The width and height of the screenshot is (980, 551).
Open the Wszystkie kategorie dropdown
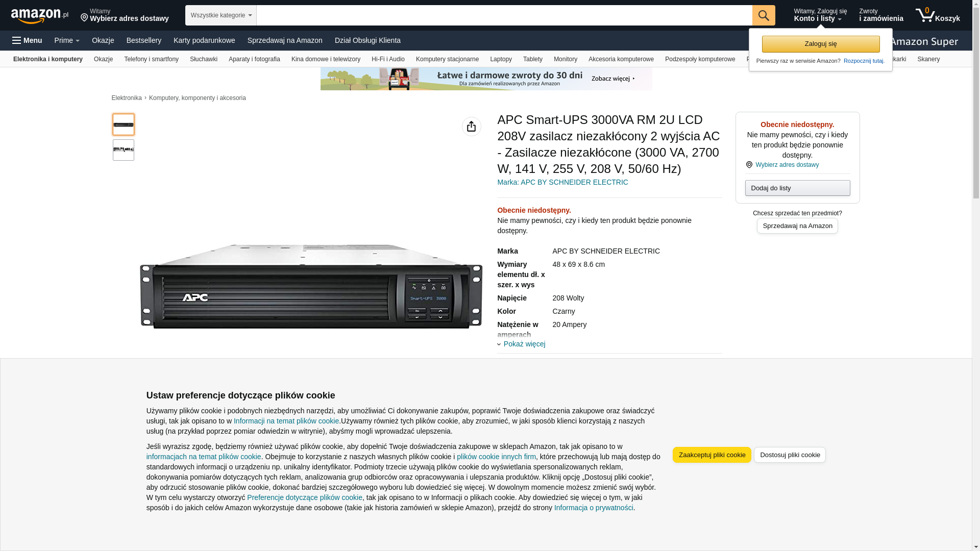coord(220,15)
